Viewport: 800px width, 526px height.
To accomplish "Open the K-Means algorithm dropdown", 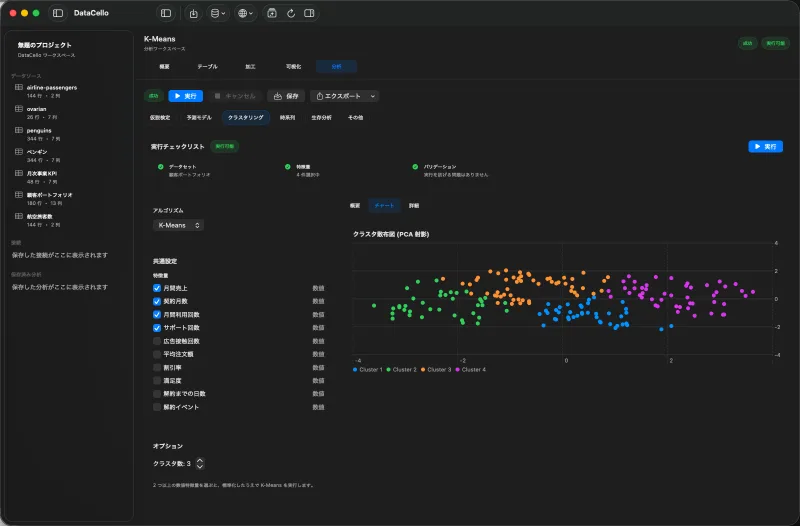I will pos(178,226).
